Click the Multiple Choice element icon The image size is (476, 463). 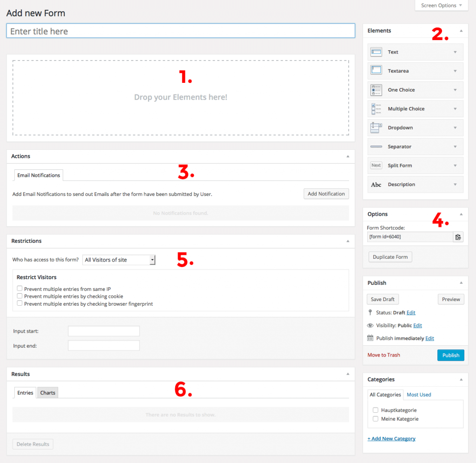[377, 108]
